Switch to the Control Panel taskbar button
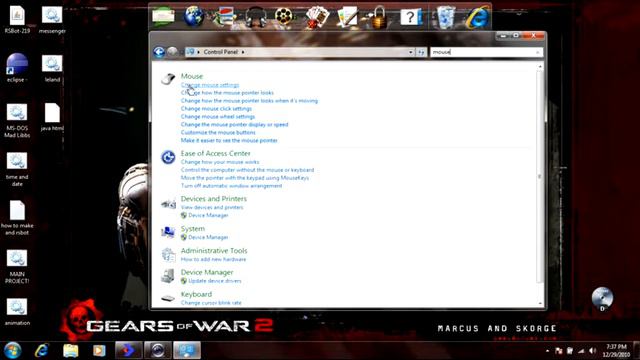Screen dimensions: 640x360 tap(187, 351)
